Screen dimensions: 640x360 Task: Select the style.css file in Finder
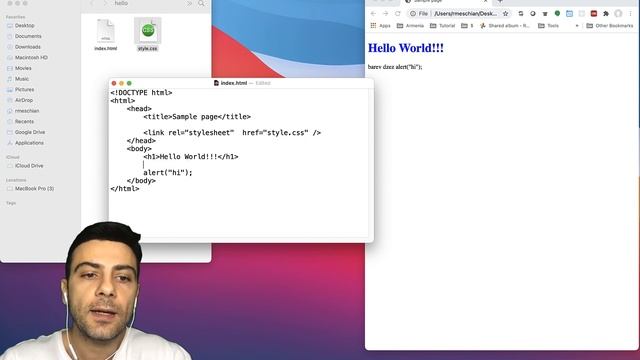(147, 35)
